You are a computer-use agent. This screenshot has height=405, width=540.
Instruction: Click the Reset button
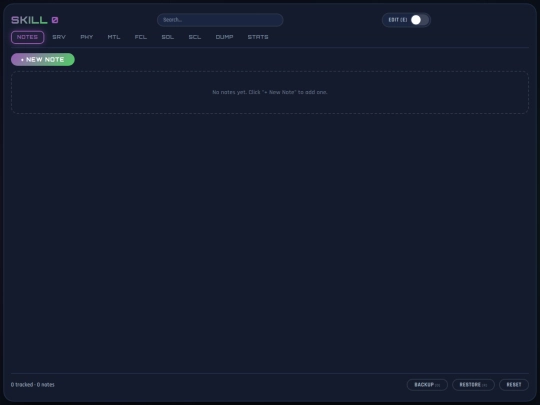click(x=514, y=385)
